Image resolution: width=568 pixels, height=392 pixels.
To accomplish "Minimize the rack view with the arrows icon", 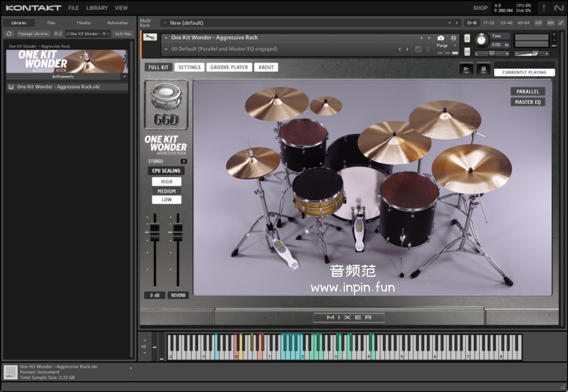I will pos(561,23).
